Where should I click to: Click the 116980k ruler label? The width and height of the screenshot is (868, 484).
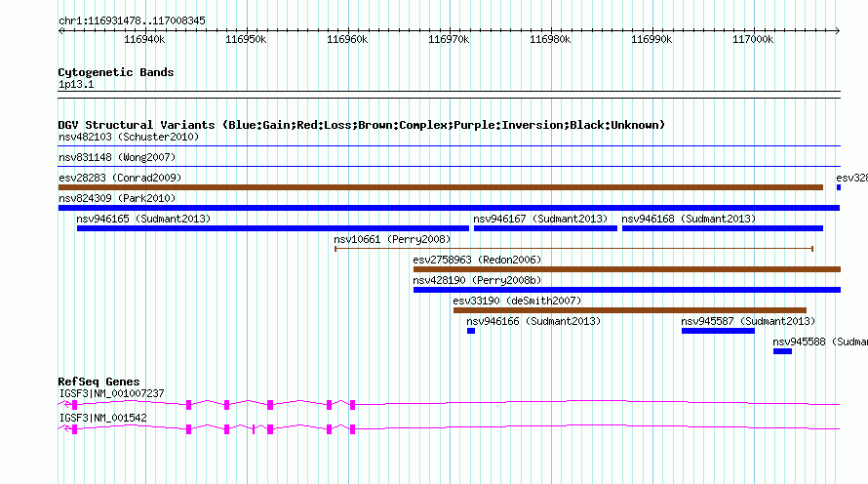(x=550, y=39)
